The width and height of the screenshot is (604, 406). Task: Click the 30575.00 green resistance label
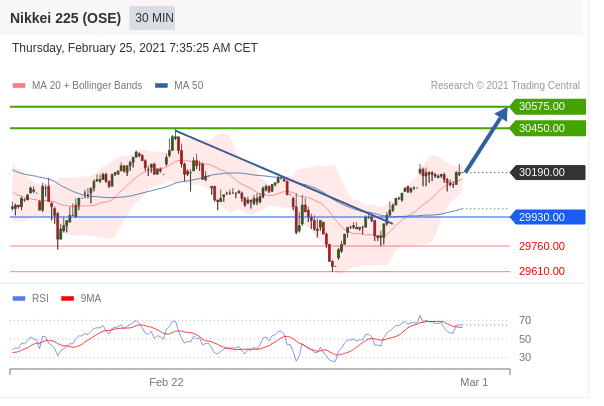click(547, 106)
